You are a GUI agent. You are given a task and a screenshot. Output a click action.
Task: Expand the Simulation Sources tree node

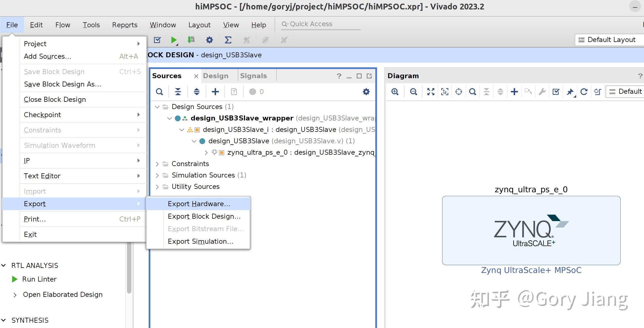(157, 175)
